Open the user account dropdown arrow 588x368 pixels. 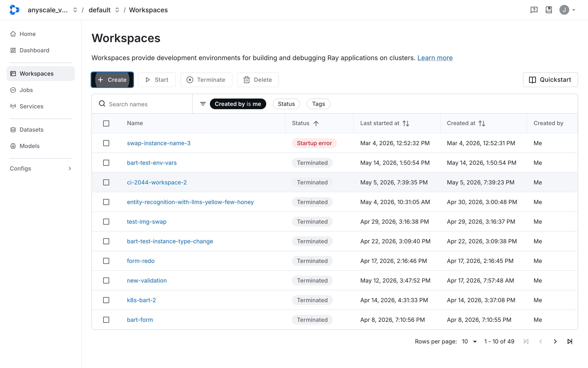pyautogui.click(x=574, y=10)
